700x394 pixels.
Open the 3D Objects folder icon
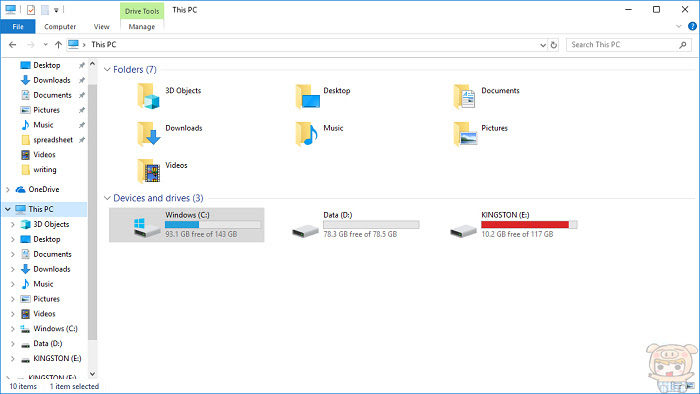coord(148,96)
